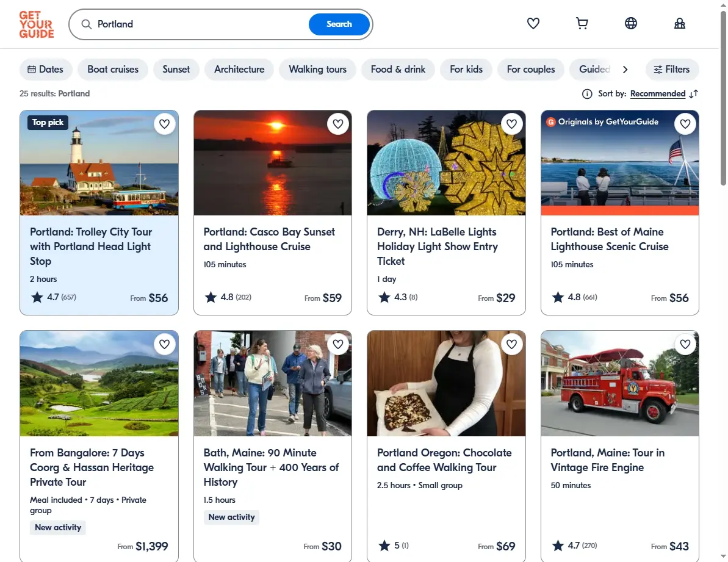This screenshot has height=562, width=728.
Task: Open the wishlist heart in header
Action: point(533,23)
